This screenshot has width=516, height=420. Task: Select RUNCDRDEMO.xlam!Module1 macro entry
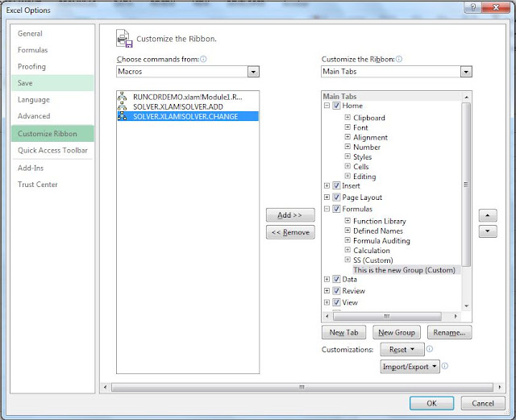click(188, 97)
